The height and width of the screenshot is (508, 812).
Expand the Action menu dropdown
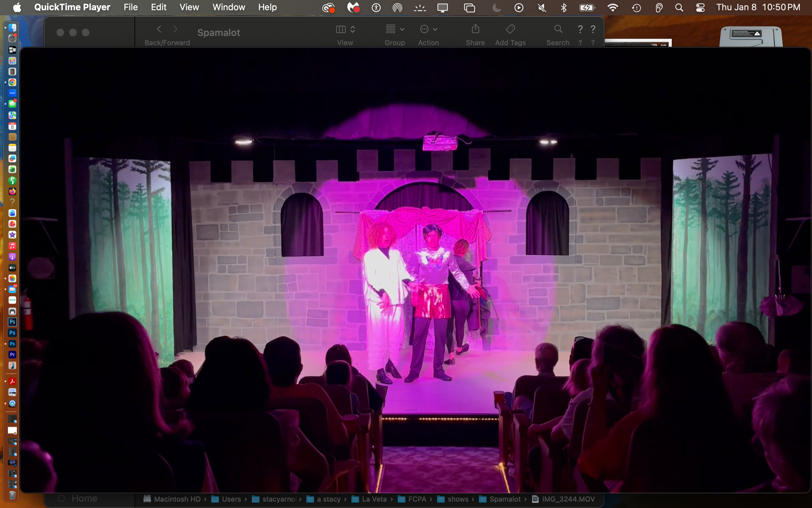[x=428, y=29]
